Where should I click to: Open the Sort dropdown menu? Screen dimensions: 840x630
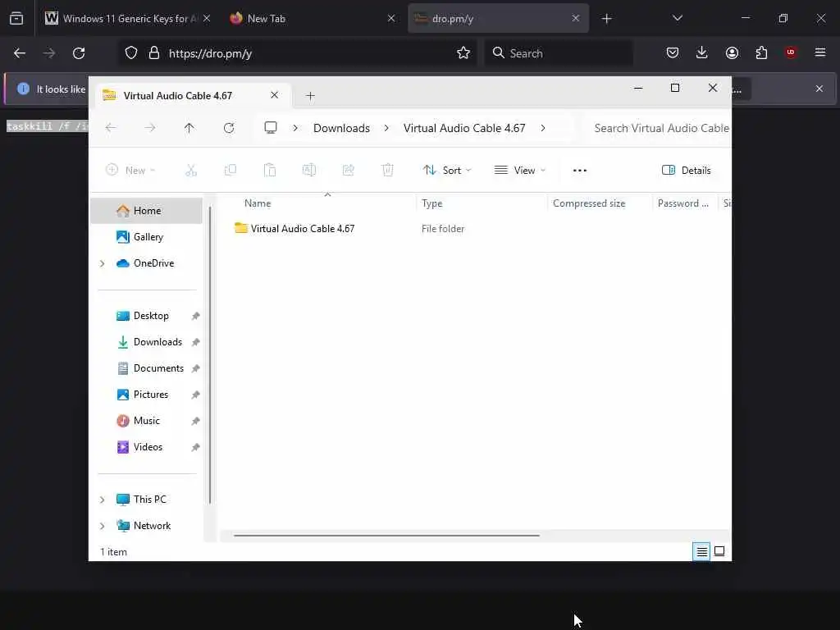point(447,171)
